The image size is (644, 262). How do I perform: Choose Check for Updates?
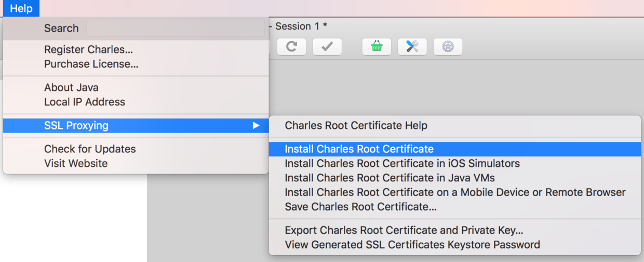pos(136,149)
